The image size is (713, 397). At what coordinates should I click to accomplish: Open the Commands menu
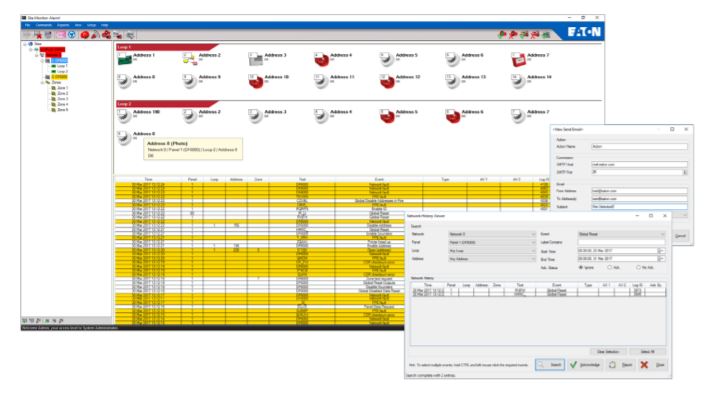(x=44, y=25)
